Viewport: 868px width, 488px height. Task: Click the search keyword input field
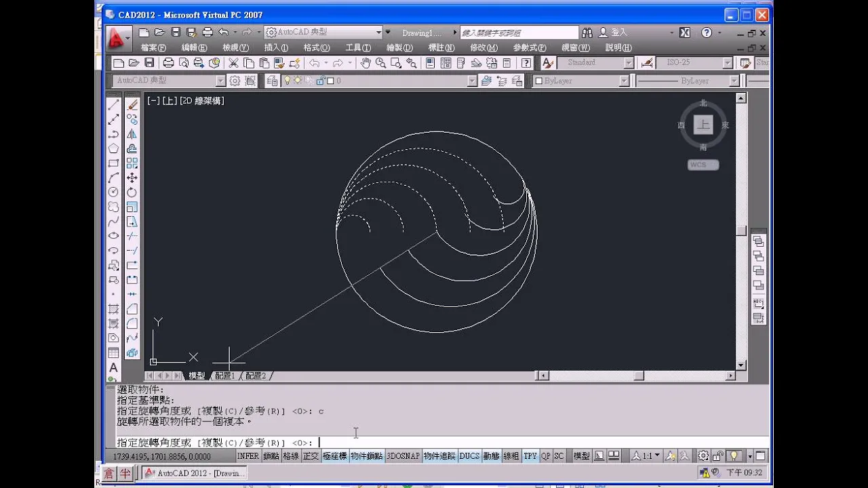[x=519, y=33]
